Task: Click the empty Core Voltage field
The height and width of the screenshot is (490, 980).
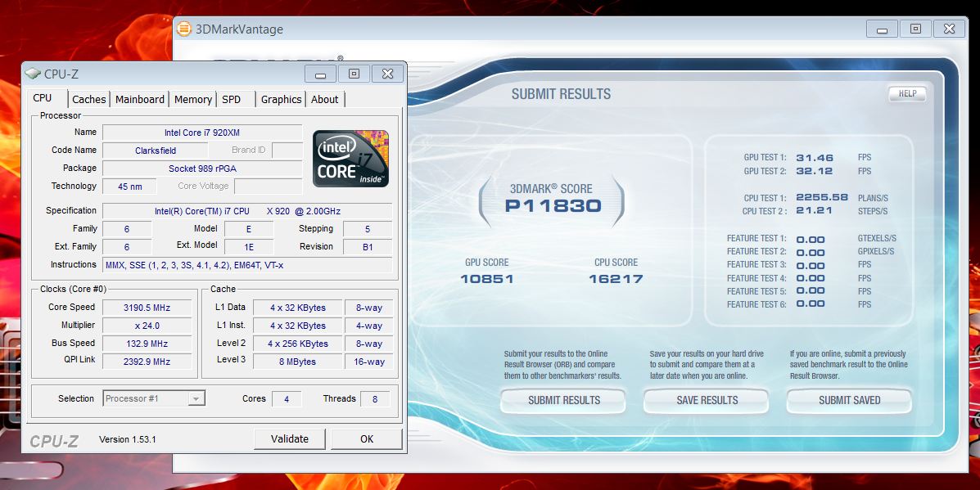Action: pyautogui.click(x=268, y=186)
